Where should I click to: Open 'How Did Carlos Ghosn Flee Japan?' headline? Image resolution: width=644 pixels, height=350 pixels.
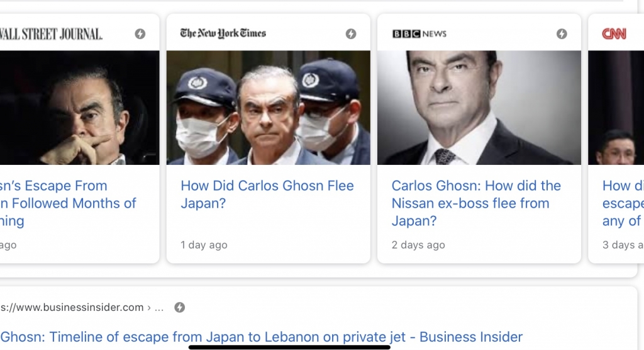(x=267, y=195)
